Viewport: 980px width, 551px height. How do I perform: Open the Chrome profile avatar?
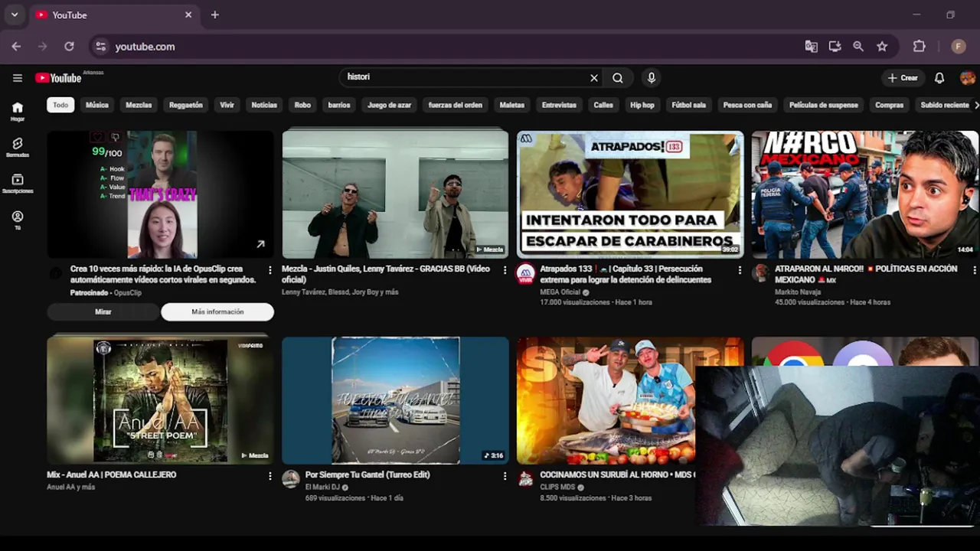(x=959, y=47)
